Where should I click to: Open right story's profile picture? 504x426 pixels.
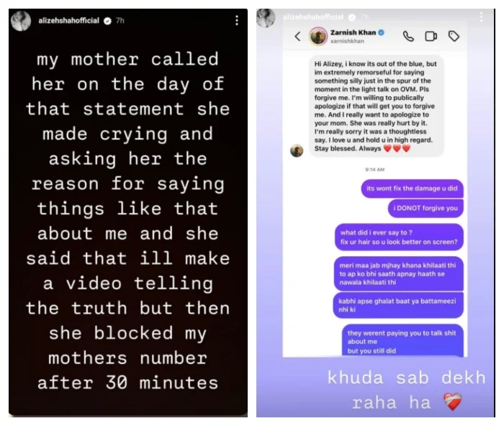tap(267, 16)
